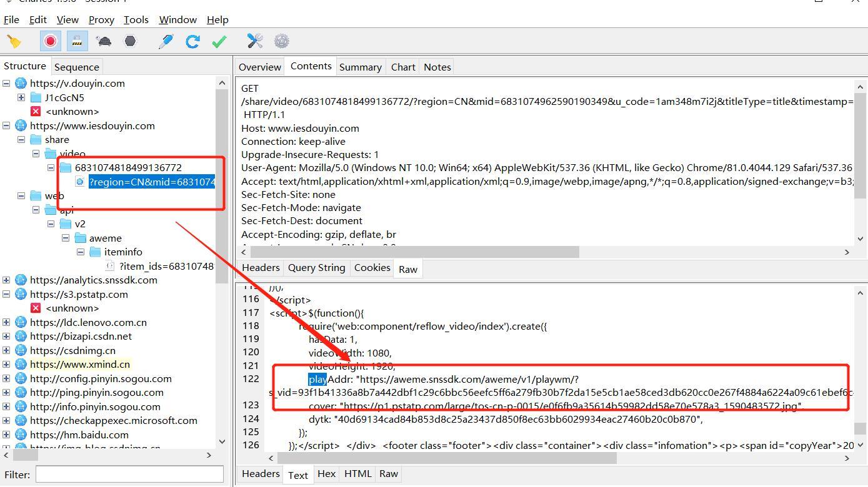
Task: Collapse the https://www.iesdouyin.com node
Action: click(6, 125)
